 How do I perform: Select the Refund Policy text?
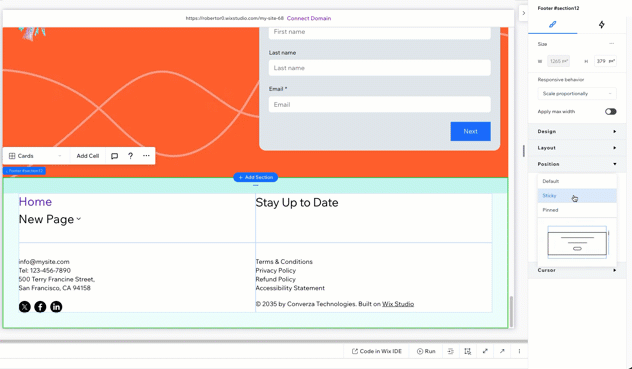[x=275, y=279]
